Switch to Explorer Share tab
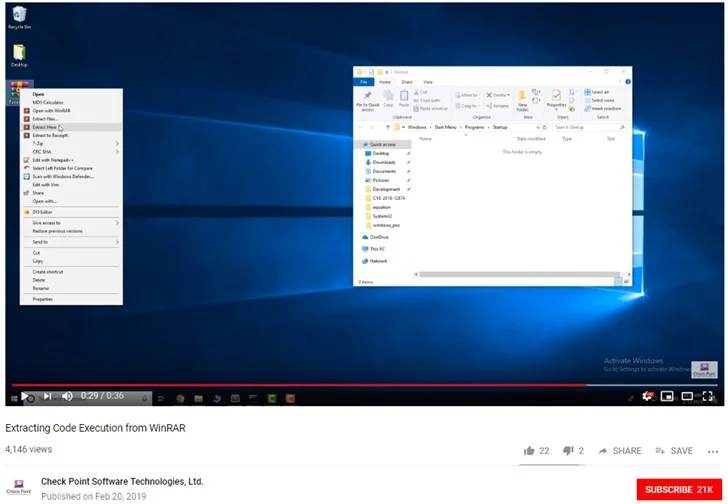The height and width of the screenshot is (504, 728). (407, 82)
